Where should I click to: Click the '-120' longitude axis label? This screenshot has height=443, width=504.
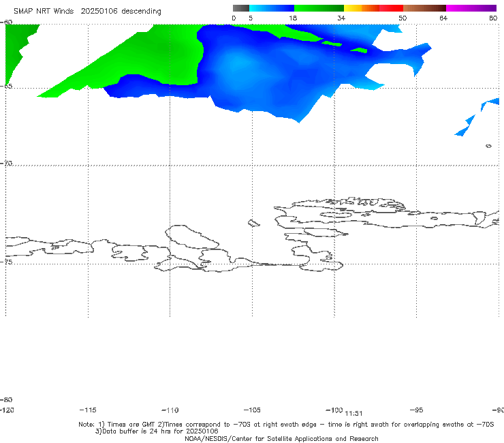(x=7, y=410)
